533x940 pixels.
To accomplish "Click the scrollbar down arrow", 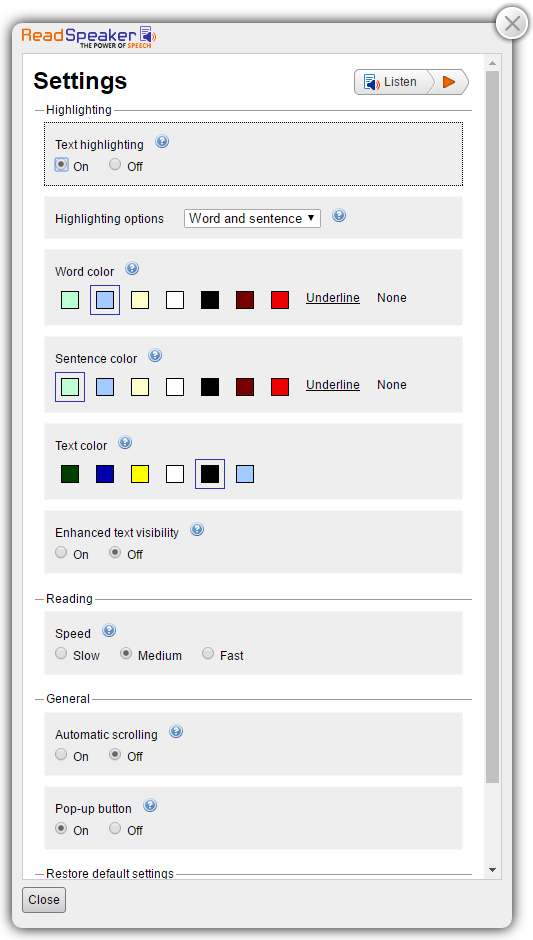I will (492, 870).
